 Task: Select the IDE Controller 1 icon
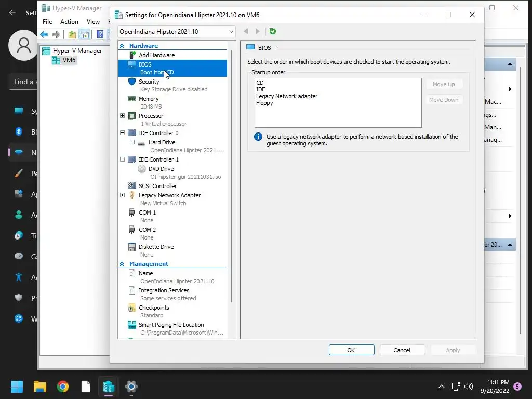(132, 159)
